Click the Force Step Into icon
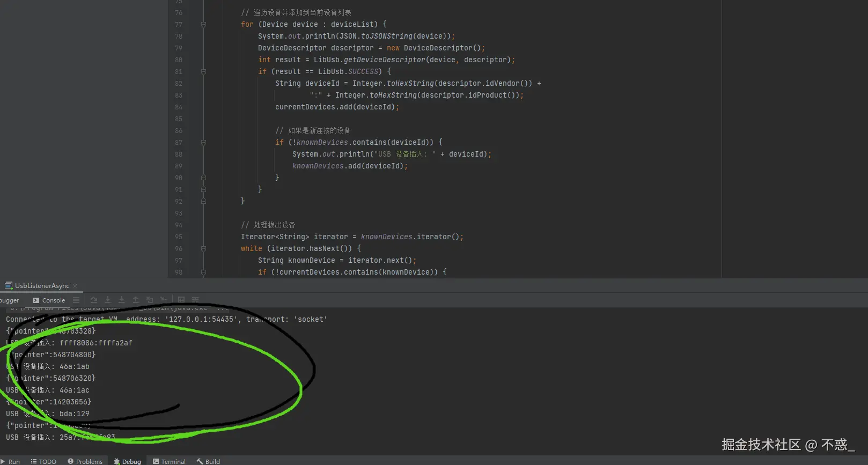Screen dimensions: 868x465 122,300
